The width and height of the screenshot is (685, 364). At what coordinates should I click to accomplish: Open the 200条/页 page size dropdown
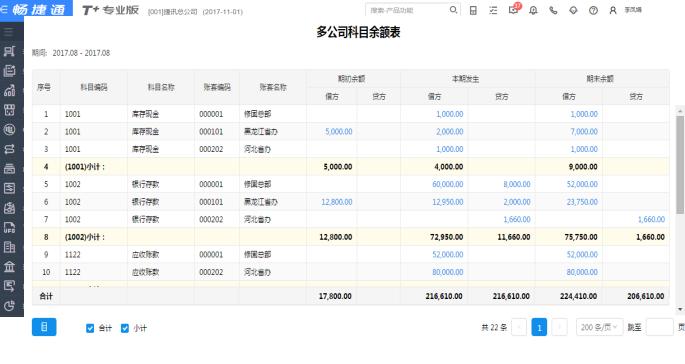599,327
